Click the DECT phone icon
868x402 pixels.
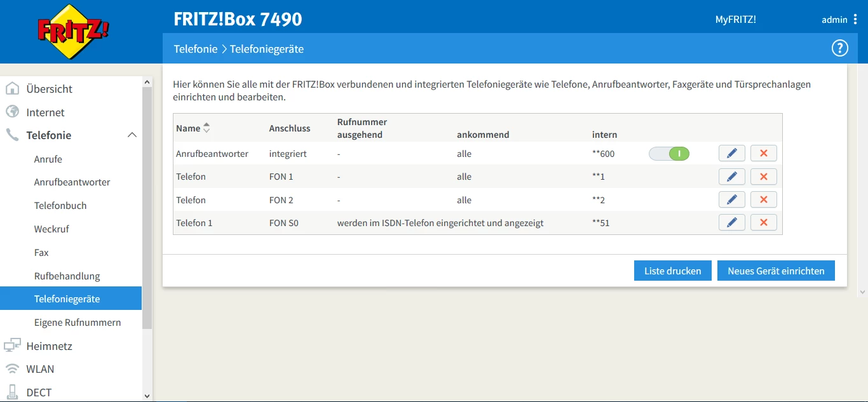tap(12, 392)
